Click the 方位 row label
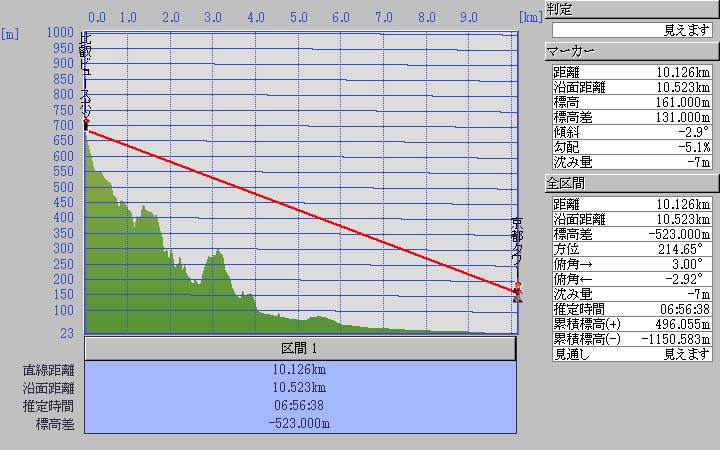 (x=567, y=249)
